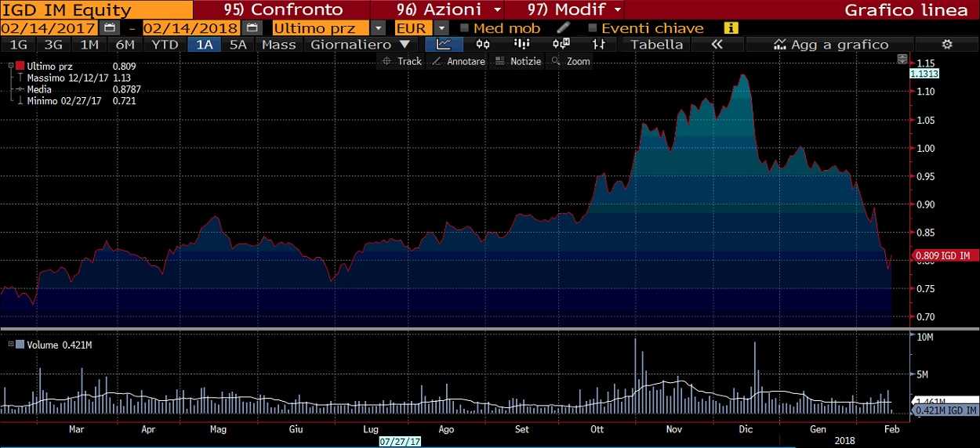Click the Volume legend square
Viewport: 980px width, 448px height.
coord(20,344)
